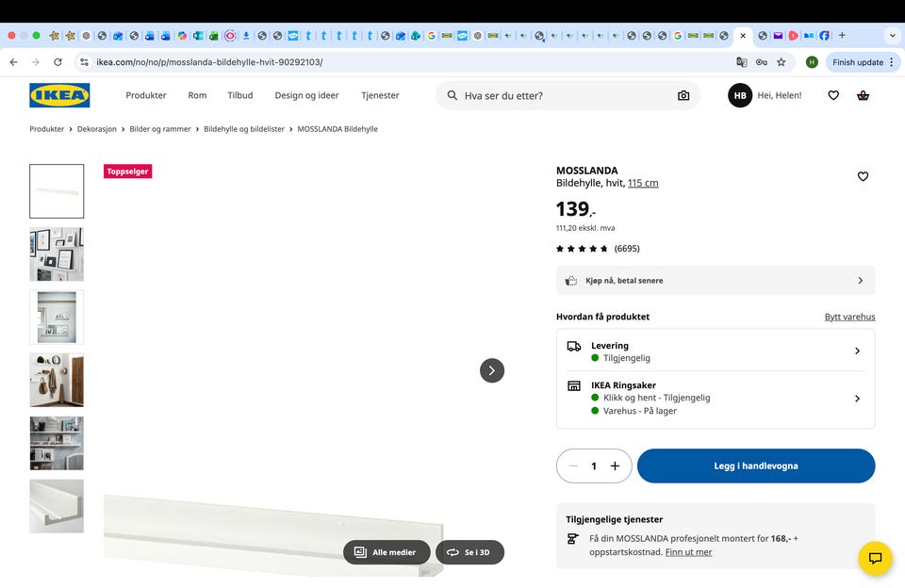The height and width of the screenshot is (588, 905).
Task: Open Chrome profile H avatar
Action: 812,62
